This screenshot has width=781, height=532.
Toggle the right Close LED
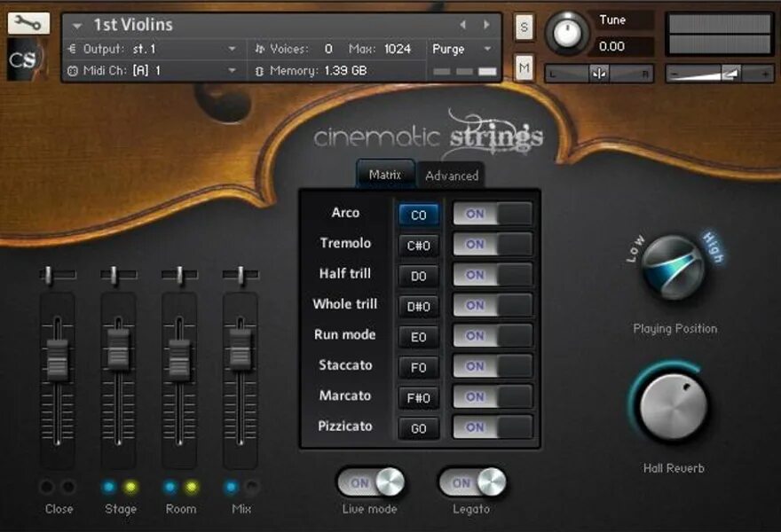pyautogui.click(x=68, y=487)
